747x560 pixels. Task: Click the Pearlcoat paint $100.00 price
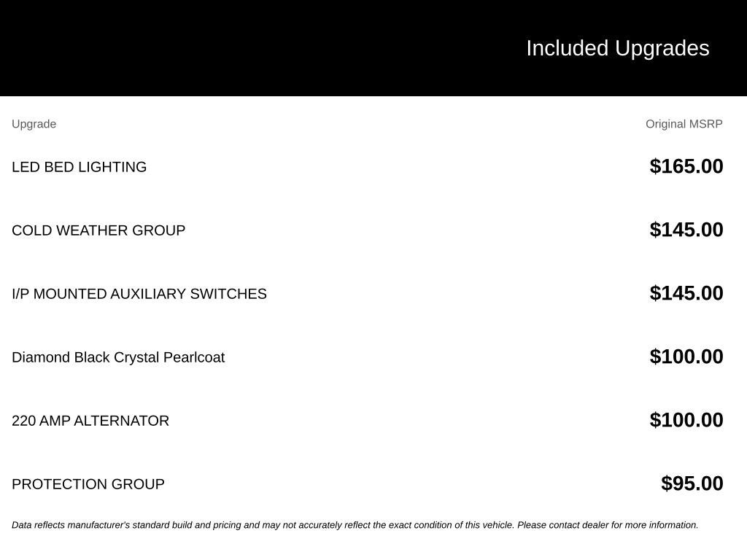(686, 356)
